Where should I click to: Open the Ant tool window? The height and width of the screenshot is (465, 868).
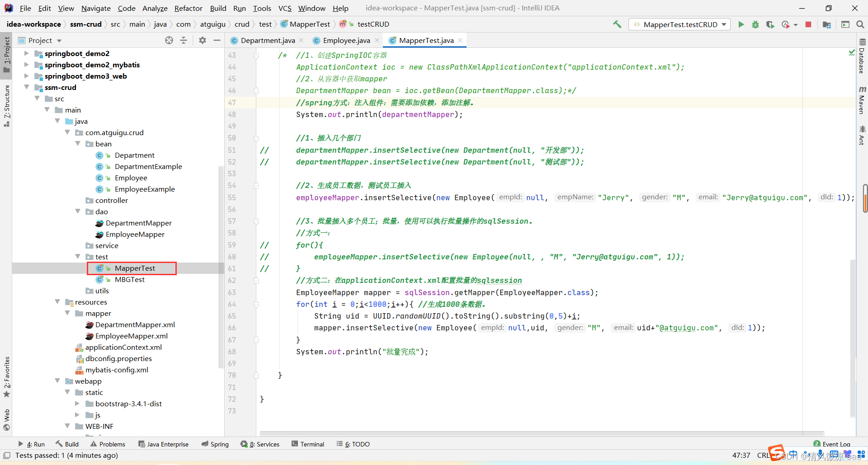click(862, 136)
